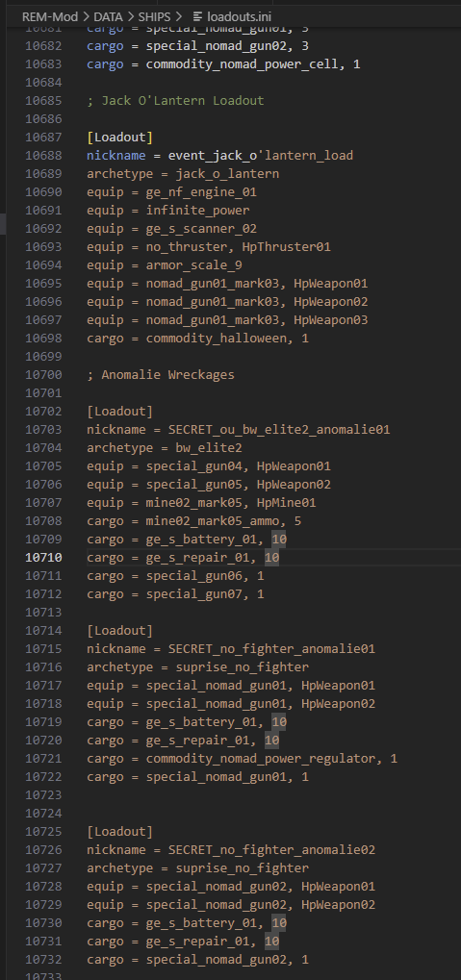The height and width of the screenshot is (980, 461).
Task: Click highlighted 10 on line 10719
Action: [x=279, y=722]
